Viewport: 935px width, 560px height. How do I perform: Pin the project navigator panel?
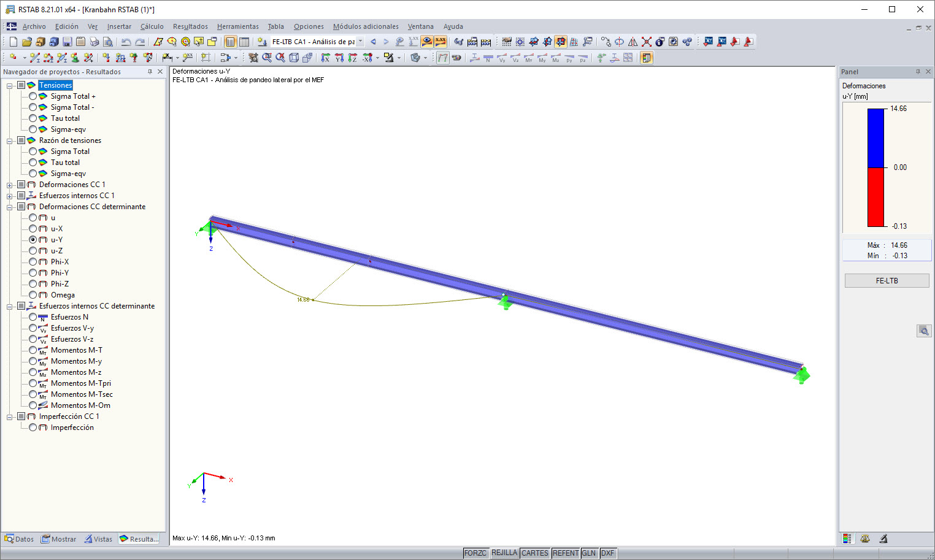pyautogui.click(x=150, y=72)
